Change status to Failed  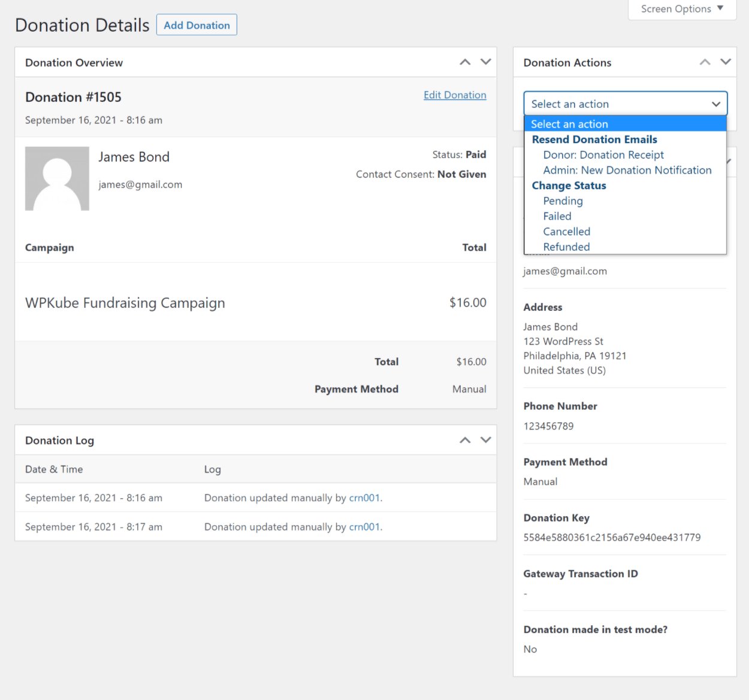557,216
